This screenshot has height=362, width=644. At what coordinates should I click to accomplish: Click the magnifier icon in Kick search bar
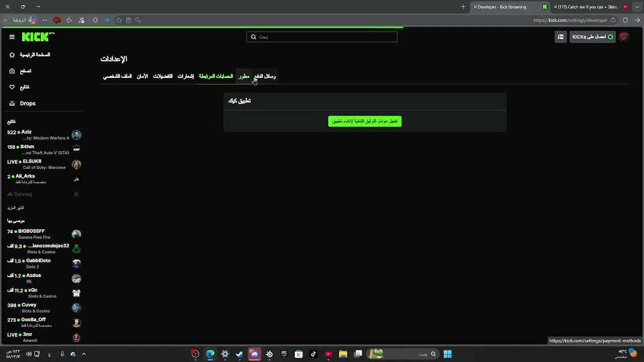tap(254, 37)
